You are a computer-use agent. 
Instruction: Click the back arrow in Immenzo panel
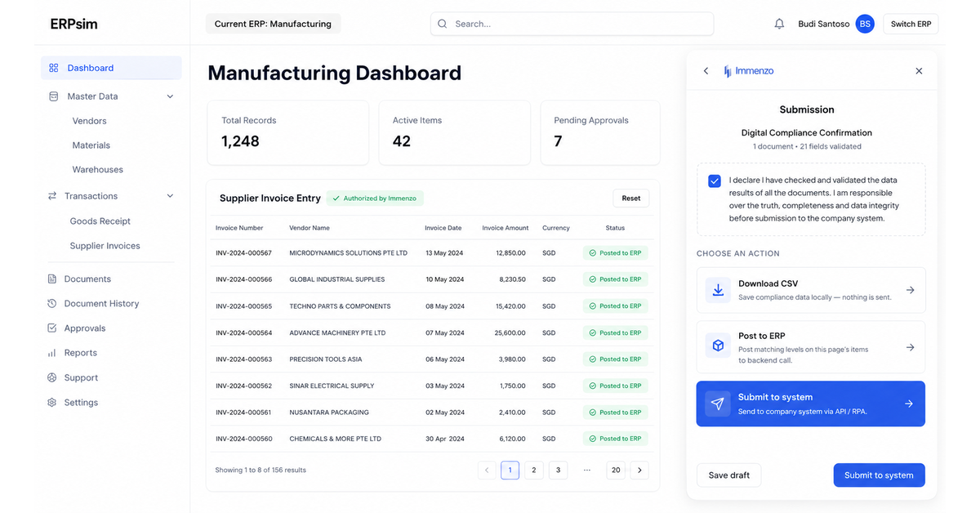pyautogui.click(x=706, y=71)
